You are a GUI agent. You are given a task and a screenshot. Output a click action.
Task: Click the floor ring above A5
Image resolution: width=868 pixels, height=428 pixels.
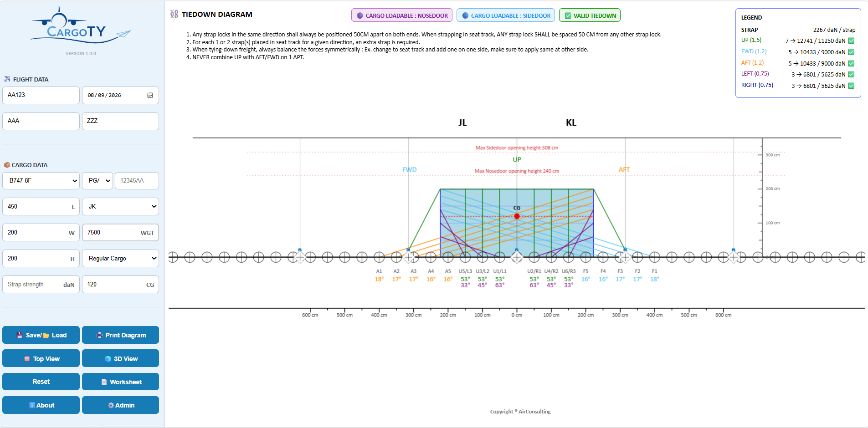(x=448, y=257)
